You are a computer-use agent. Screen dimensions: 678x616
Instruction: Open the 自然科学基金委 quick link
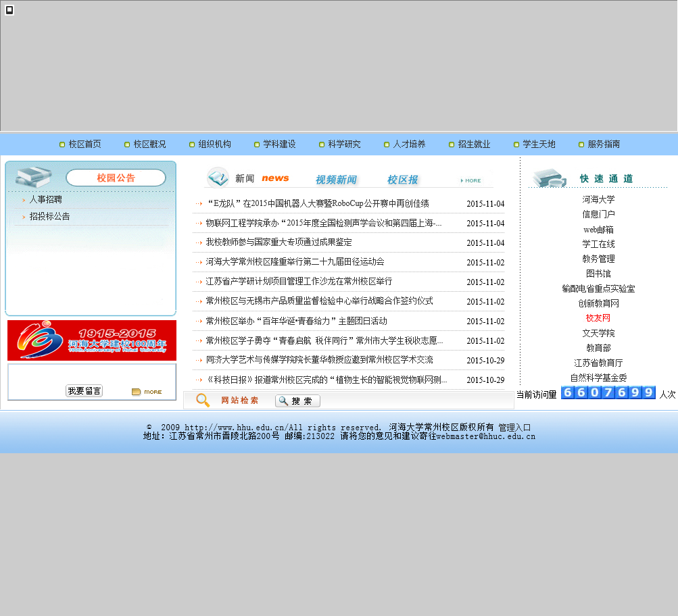tap(598, 378)
